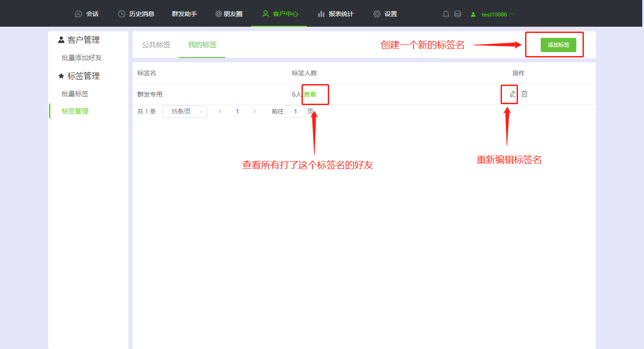The height and width of the screenshot is (349, 644).
Task: Open the 15条/页 page size dropdown
Action: [x=184, y=111]
